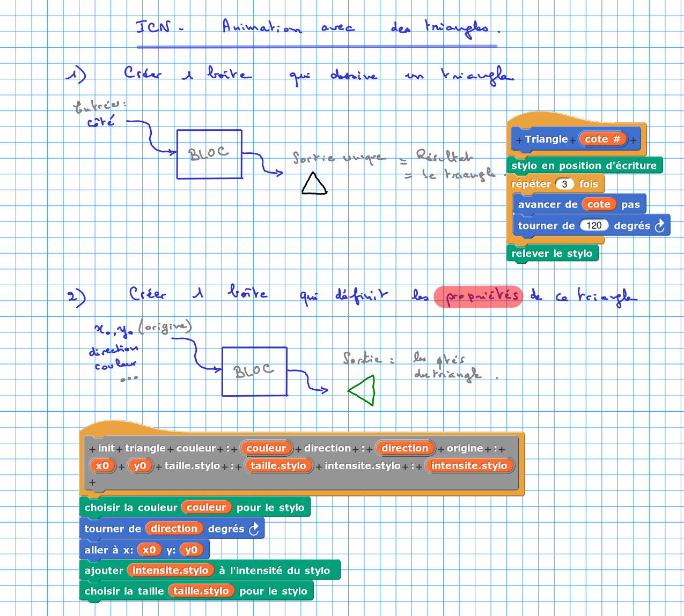This screenshot has width=684, height=616.
Task: Click the clockwise arrow icon on the 'tourner de 120 degrés' block
Action: (x=660, y=226)
